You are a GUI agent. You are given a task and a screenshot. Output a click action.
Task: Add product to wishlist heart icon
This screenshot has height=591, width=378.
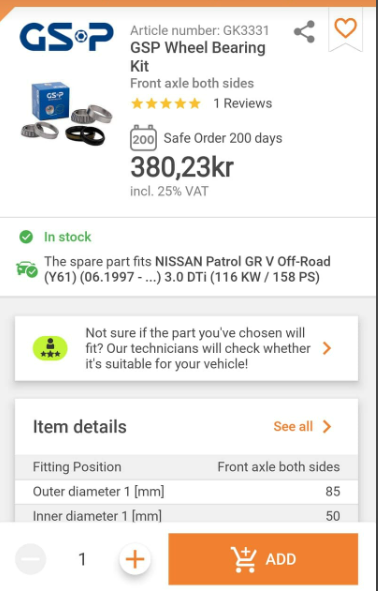click(346, 28)
